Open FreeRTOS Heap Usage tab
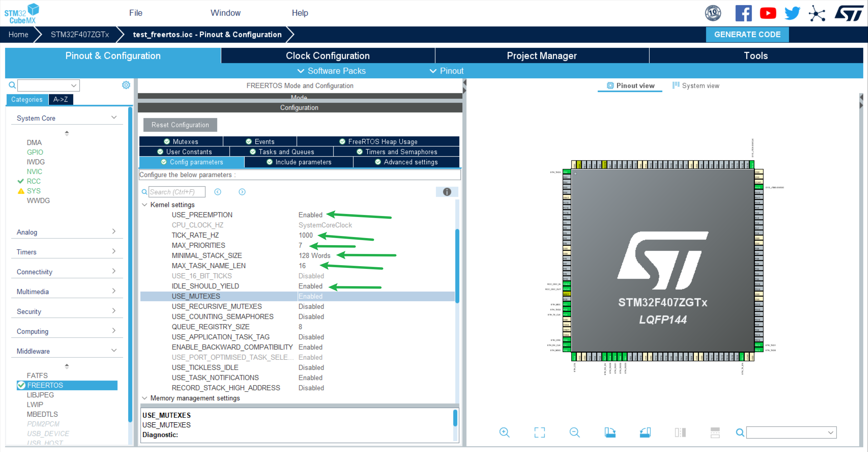This screenshot has width=868, height=452. tap(378, 142)
